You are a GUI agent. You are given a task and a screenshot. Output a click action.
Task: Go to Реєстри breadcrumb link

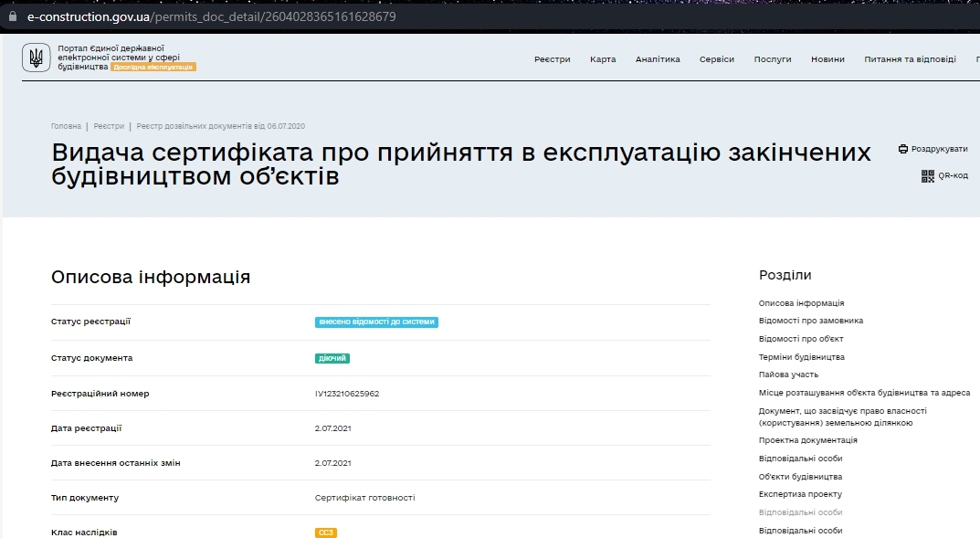(x=109, y=126)
